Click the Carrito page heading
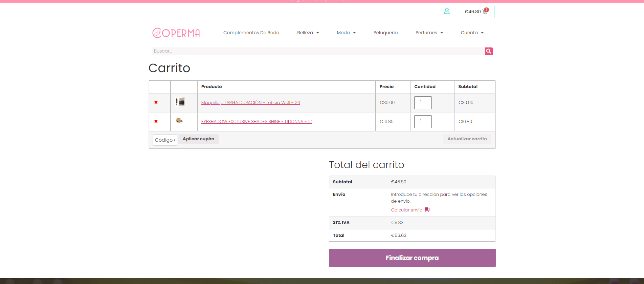Image resolution: width=644 pixels, height=284 pixels. [170, 68]
